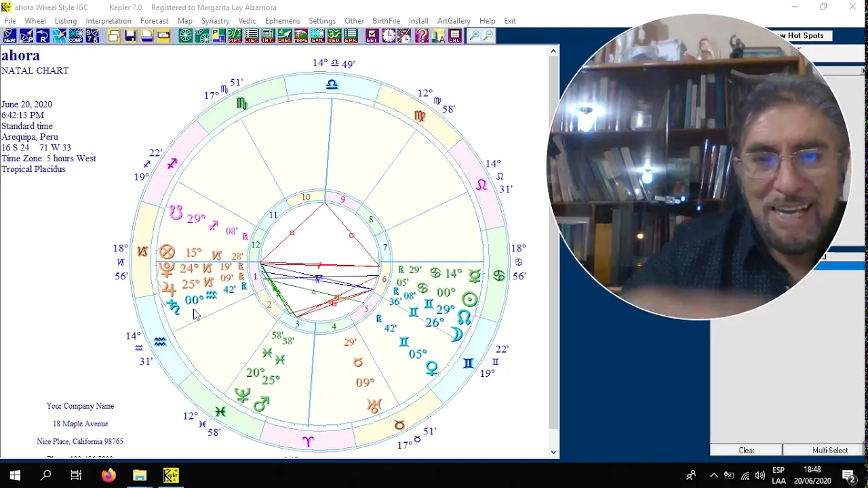Viewport: 868px width, 488px height.
Task: Click the chart scrollbar up arrow
Action: (x=554, y=51)
